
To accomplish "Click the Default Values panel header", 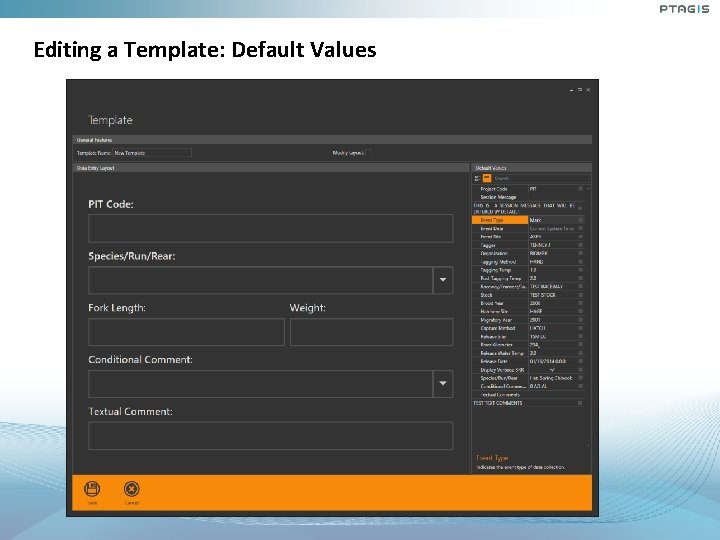I will coord(531,168).
